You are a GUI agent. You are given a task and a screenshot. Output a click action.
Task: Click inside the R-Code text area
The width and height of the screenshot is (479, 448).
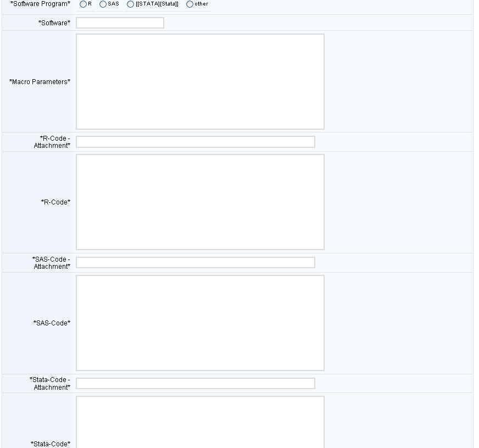click(200, 202)
